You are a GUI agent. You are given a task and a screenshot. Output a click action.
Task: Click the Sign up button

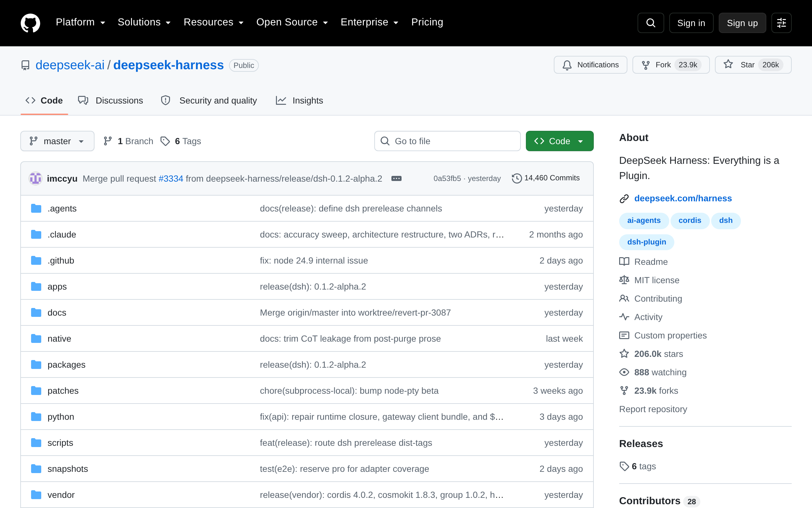pyautogui.click(x=742, y=23)
